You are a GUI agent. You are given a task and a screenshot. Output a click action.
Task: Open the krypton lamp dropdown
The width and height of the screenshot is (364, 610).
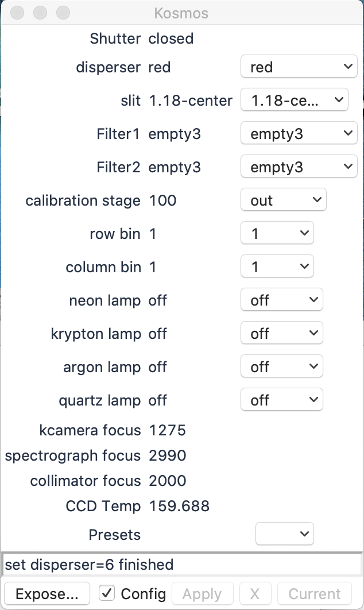click(281, 334)
